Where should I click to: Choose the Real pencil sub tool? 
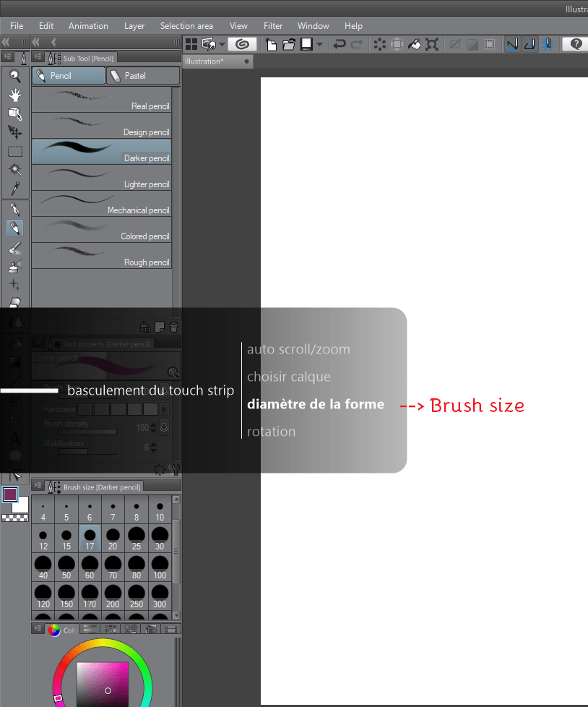101,100
